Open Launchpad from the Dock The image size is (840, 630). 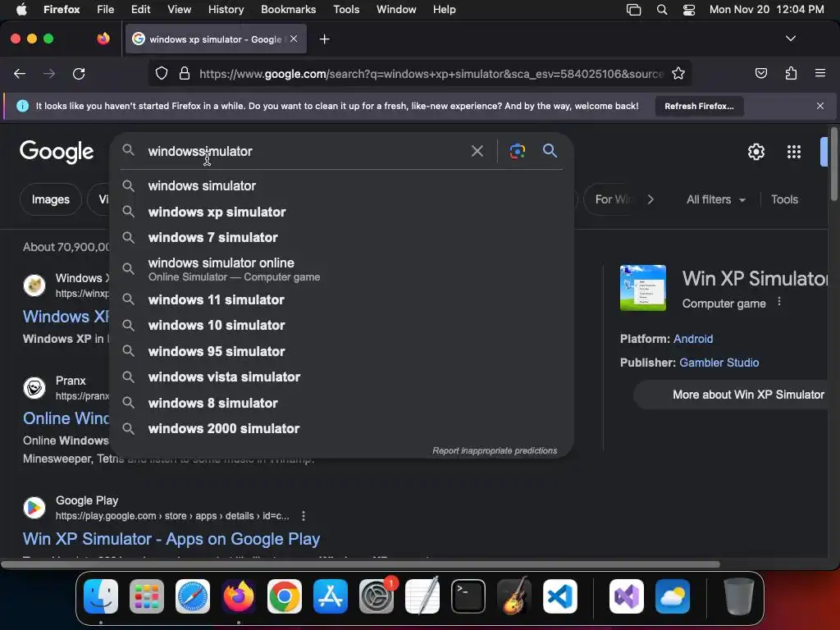147,596
